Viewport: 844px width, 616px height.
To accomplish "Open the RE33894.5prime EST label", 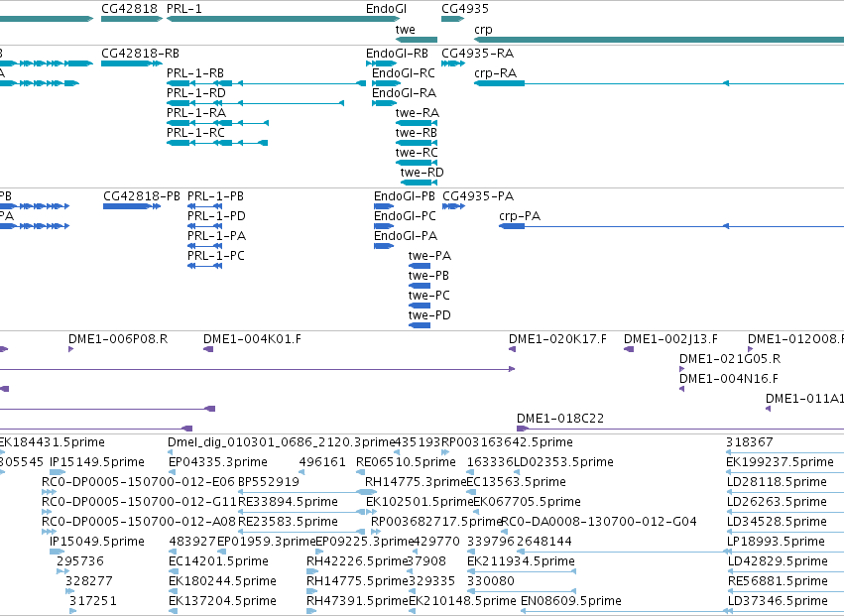I will pyautogui.click(x=288, y=502).
